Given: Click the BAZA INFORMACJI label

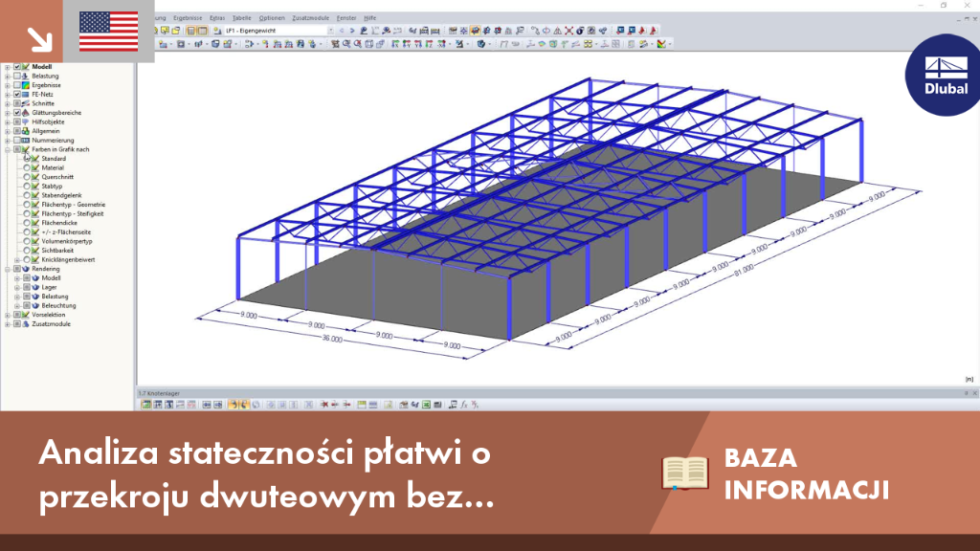Looking at the screenshot, I should point(806,474).
